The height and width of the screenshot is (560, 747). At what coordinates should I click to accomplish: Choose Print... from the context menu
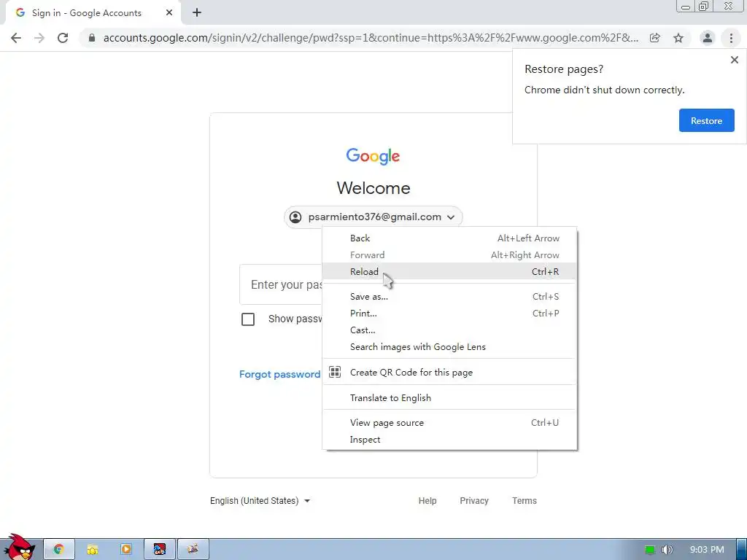449,314
